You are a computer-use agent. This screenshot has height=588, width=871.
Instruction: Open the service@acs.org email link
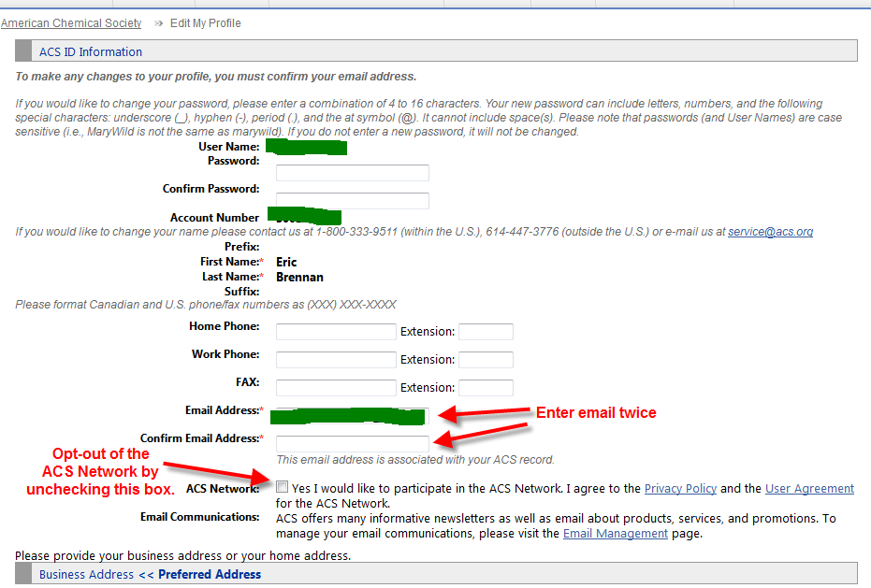pyautogui.click(x=770, y=232)
